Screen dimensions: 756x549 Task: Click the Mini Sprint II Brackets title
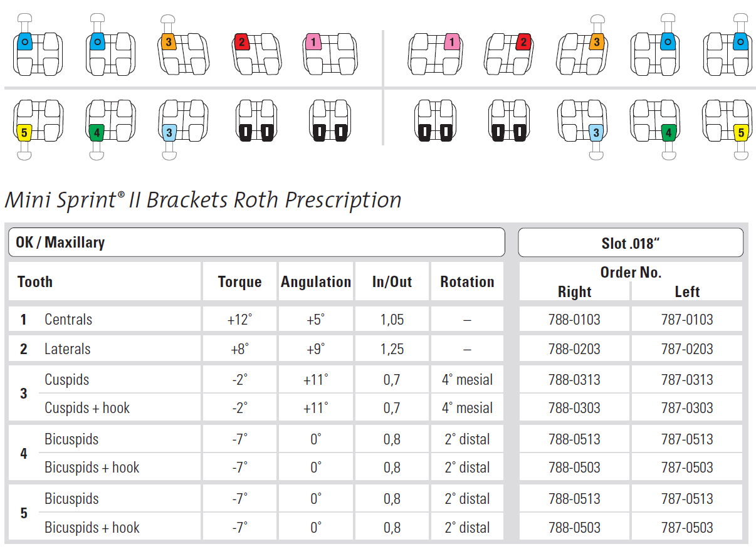203,200
